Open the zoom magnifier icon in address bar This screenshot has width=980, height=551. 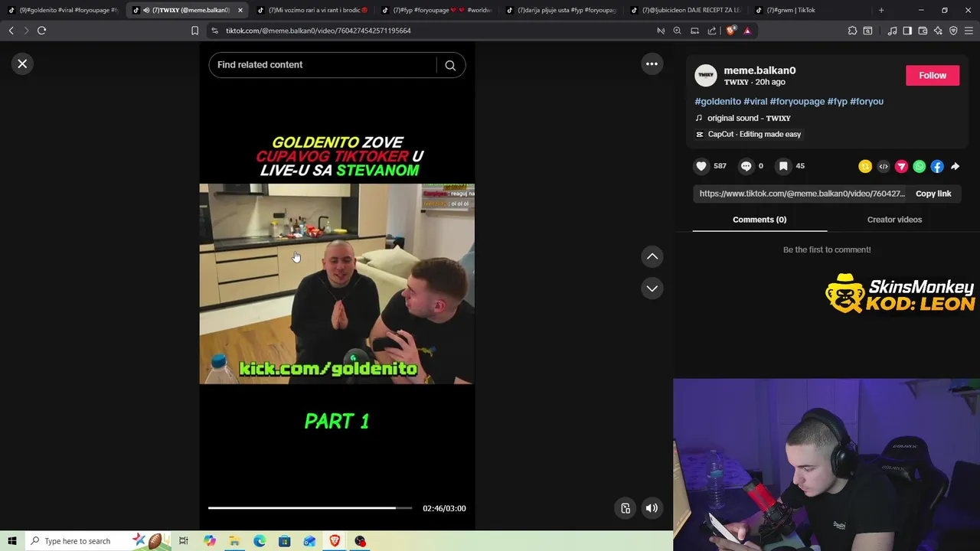pyautogui.click(x=677, y=31)
